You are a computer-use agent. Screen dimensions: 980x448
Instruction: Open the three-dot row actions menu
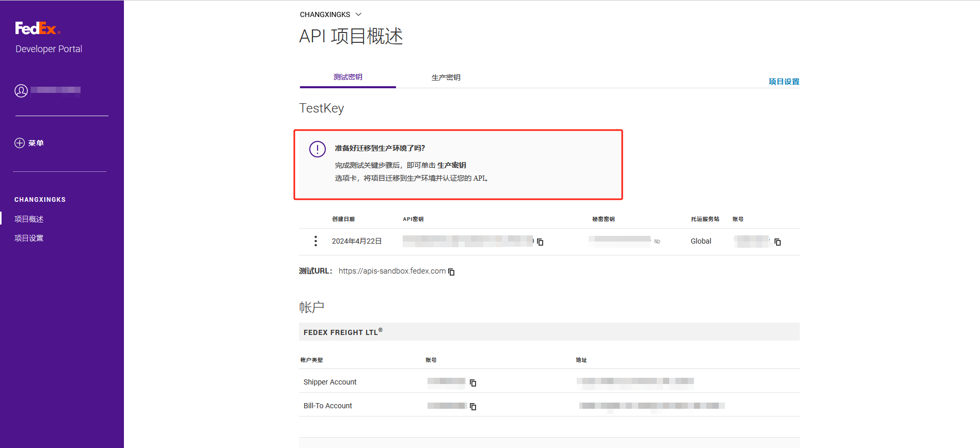click(x=315, y=241)
